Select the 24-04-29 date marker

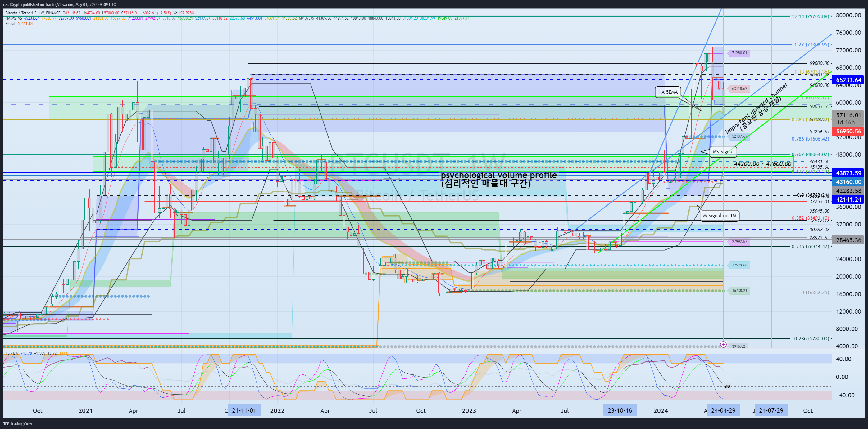tap(723, 410)
